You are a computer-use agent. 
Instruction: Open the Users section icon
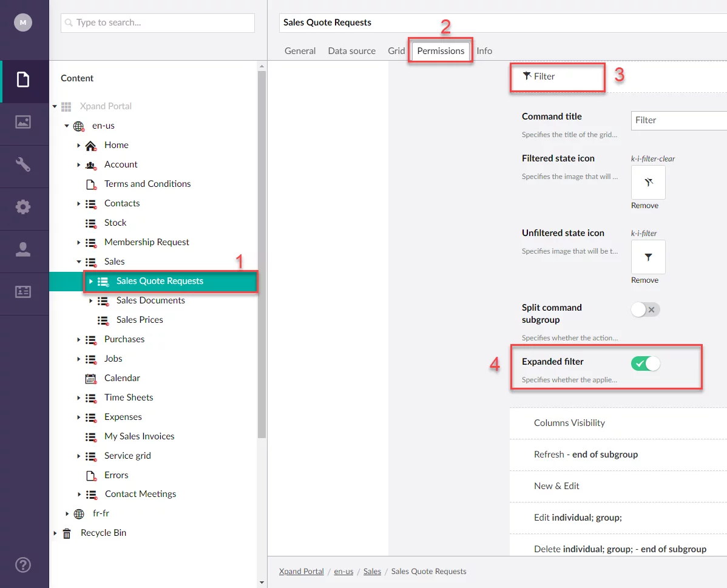coord(23,249)
